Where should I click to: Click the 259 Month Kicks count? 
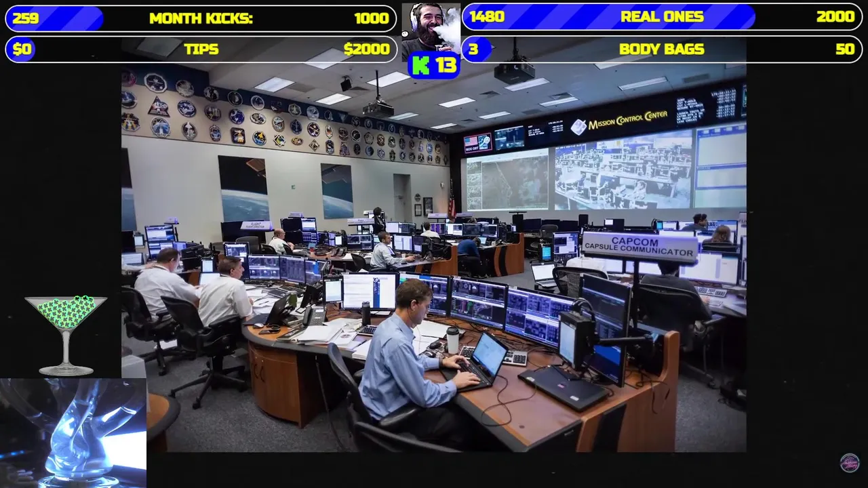tap(26, 18)
